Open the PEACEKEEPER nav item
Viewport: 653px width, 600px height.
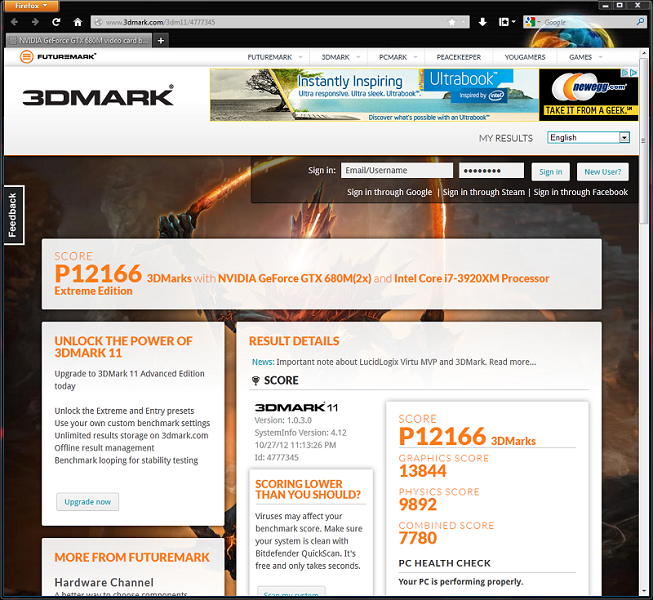coord(459,57)
